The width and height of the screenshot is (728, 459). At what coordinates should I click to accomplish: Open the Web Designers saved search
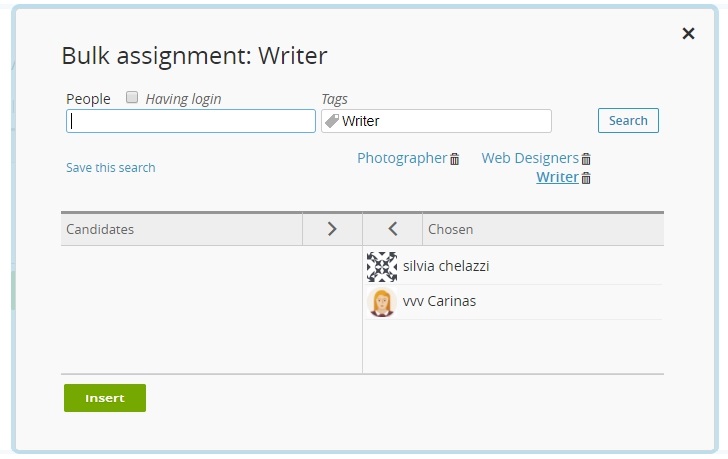[529, 158]
